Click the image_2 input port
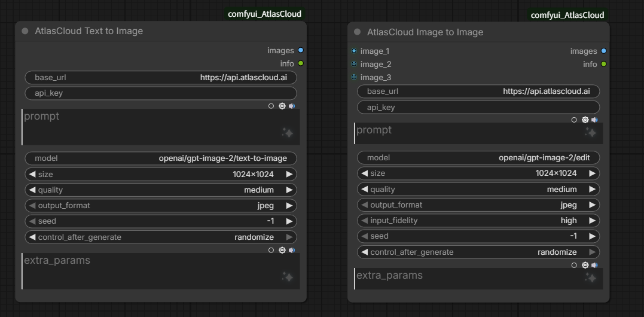The image size is (644, 317). point(354,64)
